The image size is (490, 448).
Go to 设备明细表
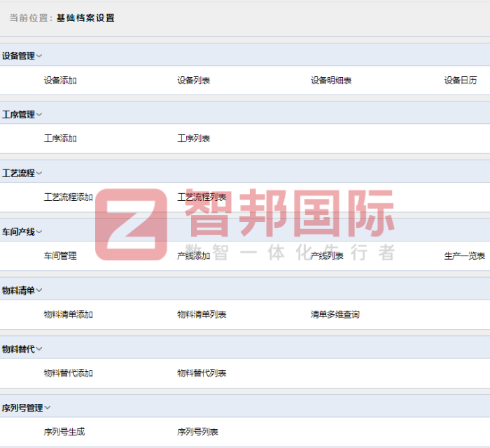[331, 80]
